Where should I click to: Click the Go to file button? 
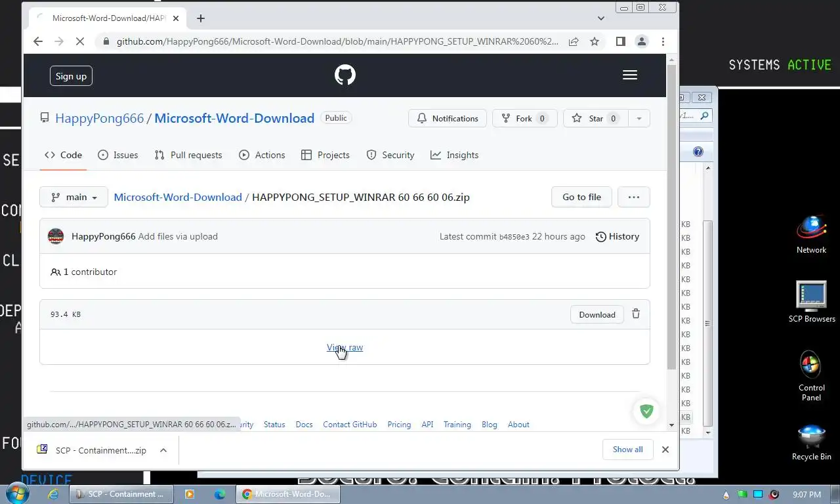click(581, 197)
